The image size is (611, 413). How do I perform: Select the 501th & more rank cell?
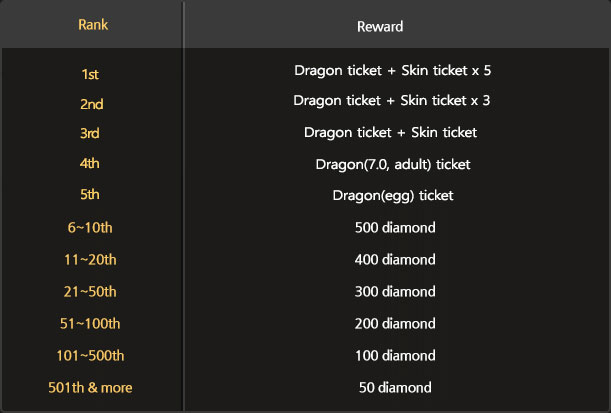(x=91, y=387)
